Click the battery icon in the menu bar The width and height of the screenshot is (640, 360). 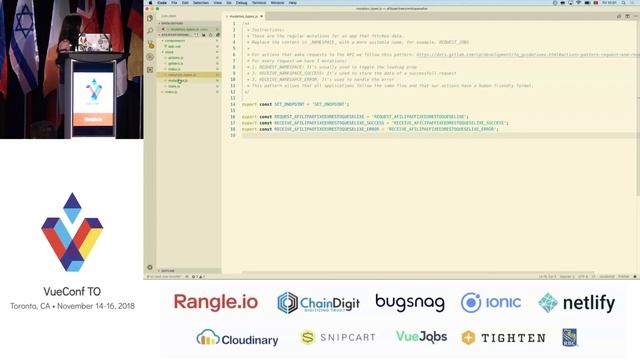(587, 3)
